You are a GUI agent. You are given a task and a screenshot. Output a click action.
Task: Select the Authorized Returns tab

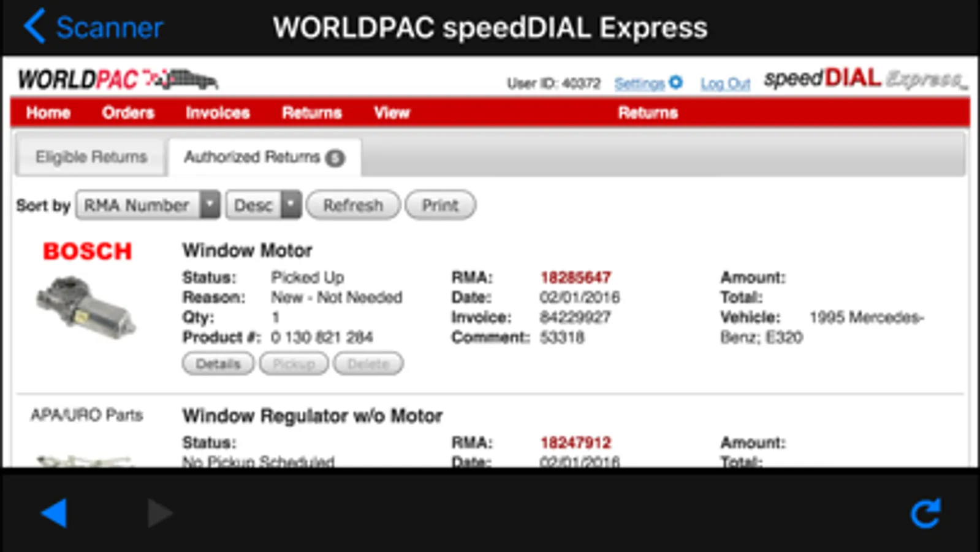click(264, 157)
